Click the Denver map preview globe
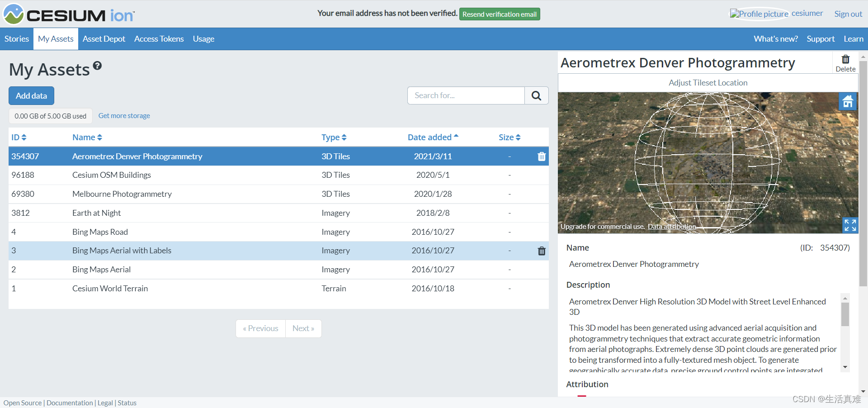 (x=708, y=163)
